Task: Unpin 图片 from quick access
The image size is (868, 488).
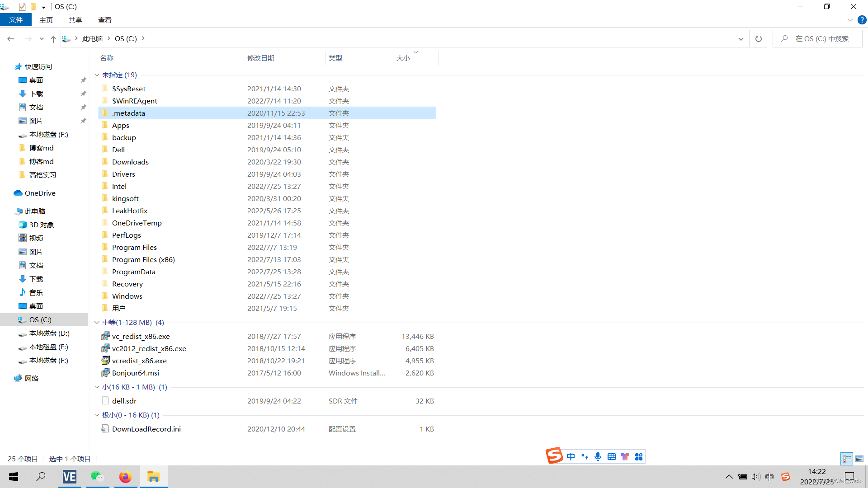Action: tap(83, 121)
